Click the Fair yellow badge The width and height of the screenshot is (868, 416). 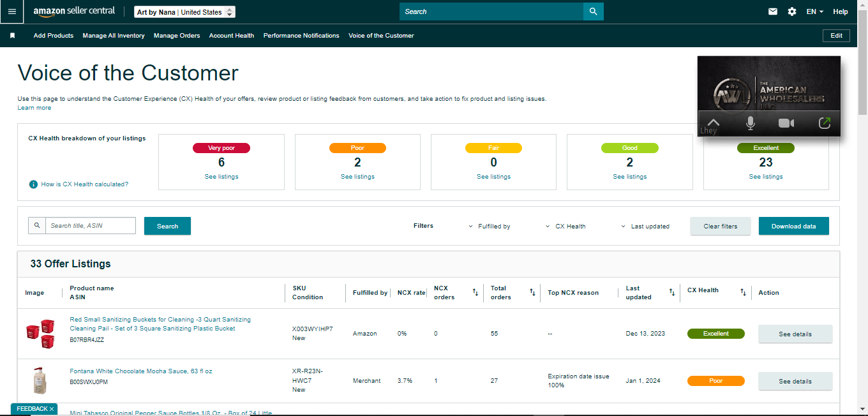(493, 148)
